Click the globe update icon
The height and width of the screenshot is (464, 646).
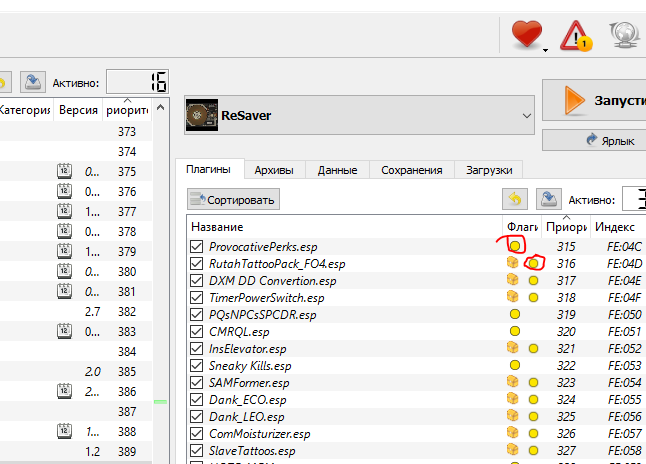tap(625, 38)
